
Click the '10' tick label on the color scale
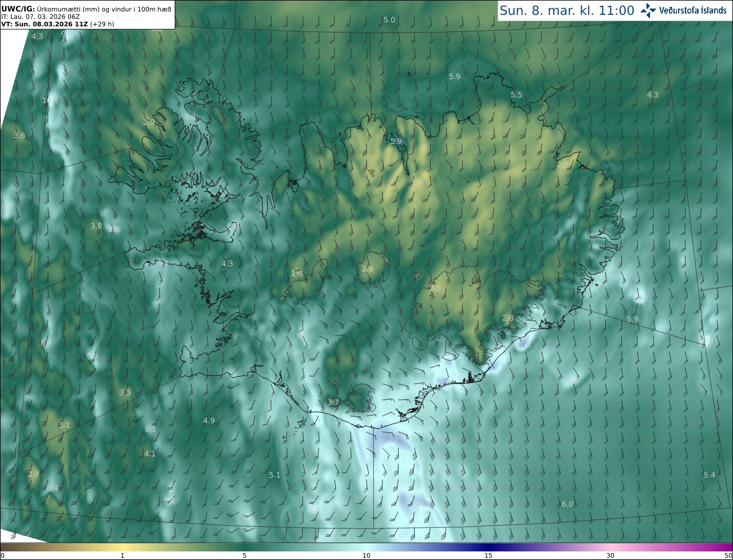(366, 555)
